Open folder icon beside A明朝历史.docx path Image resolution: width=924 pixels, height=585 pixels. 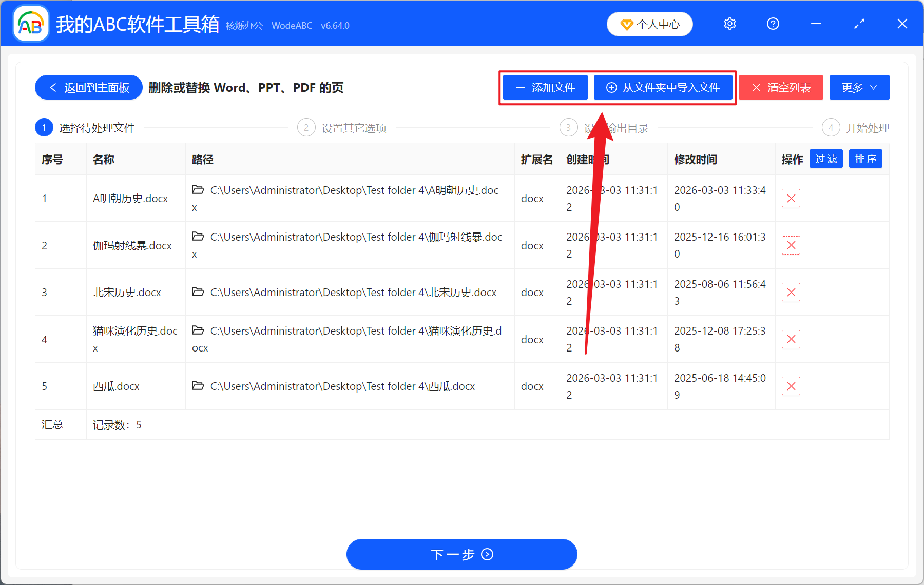coord(198,190)
